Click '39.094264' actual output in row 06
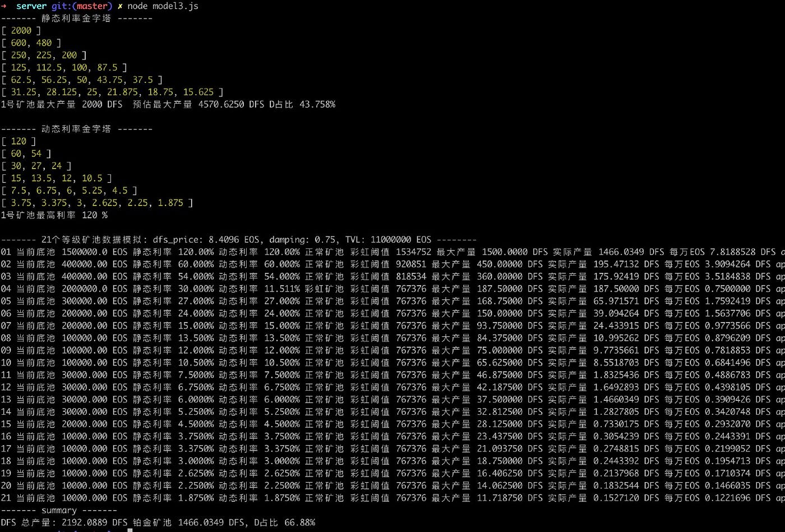The image size is (785, 532). pos(616,314)
